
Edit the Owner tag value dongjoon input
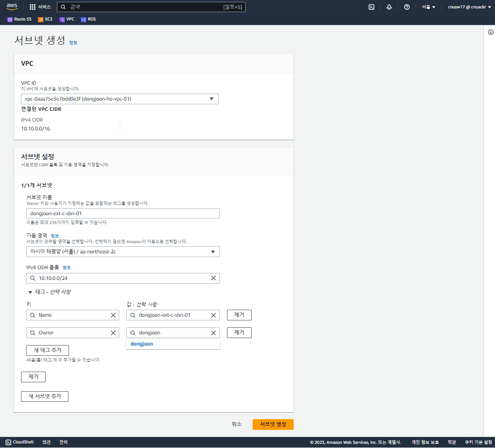pyautogui.click(x=173, y=333)
